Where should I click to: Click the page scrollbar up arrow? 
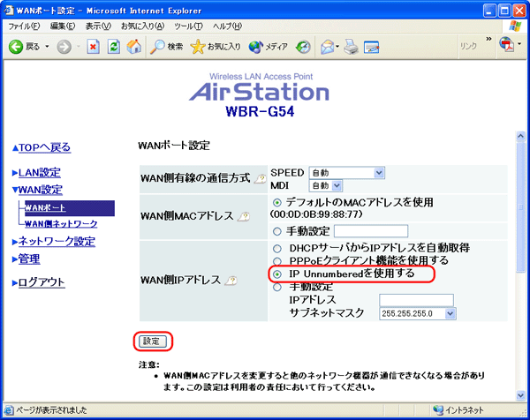click(520, 136)
